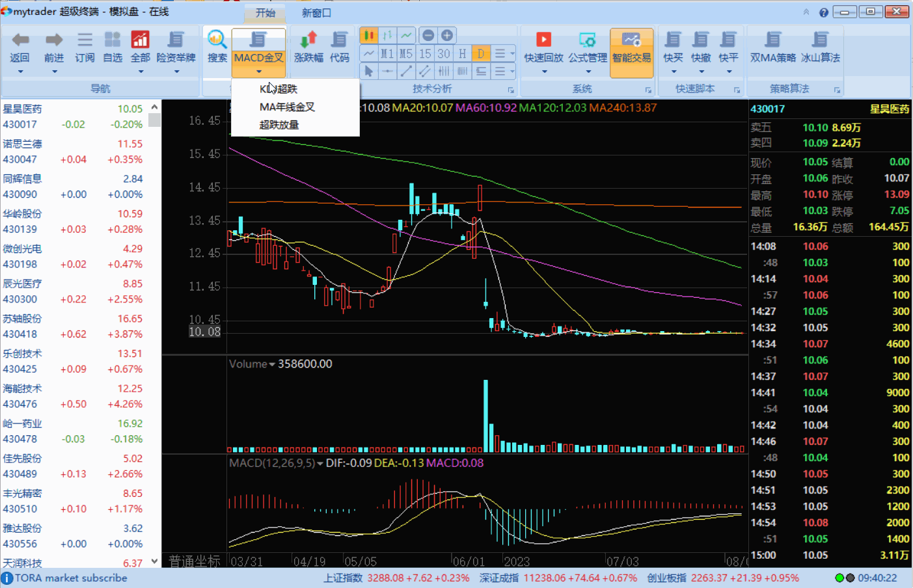Set period to 30 minutes
Screen dimensions: 913x588
click(444, 53)
